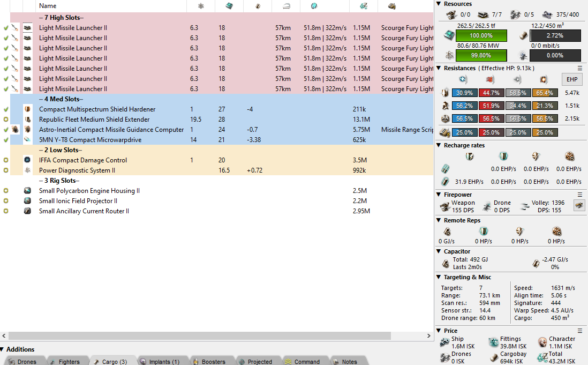Click the price column header icon
588x365 pixels.
coord(363,6)
